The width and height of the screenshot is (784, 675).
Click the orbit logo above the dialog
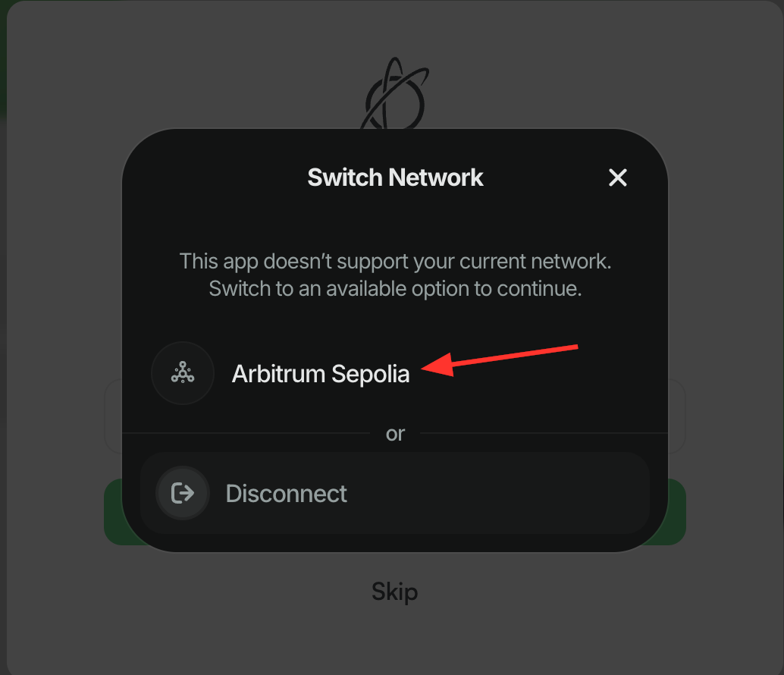[395, 93]
